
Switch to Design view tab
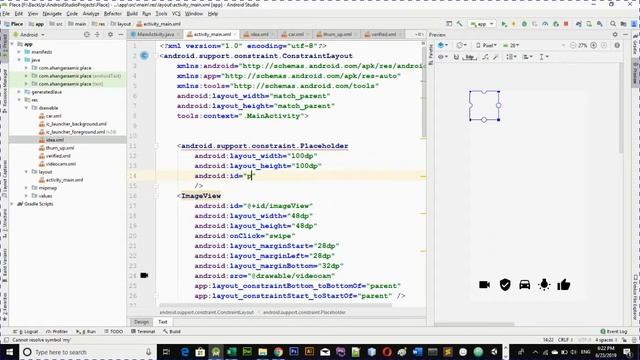pyautogui.click(x=141, y=322)
